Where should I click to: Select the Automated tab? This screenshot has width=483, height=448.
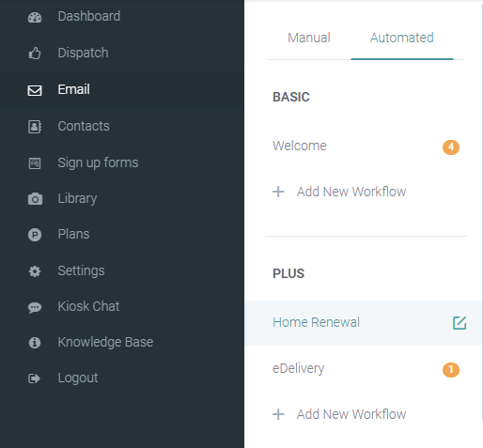pos(402,38)
